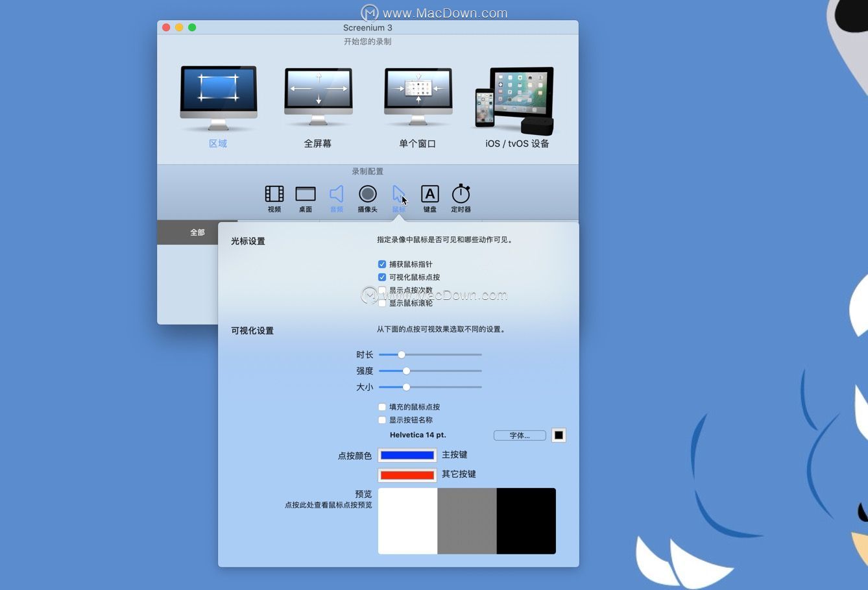Choose the 全屏幕 fullscreen recording icon

point(318,97)
